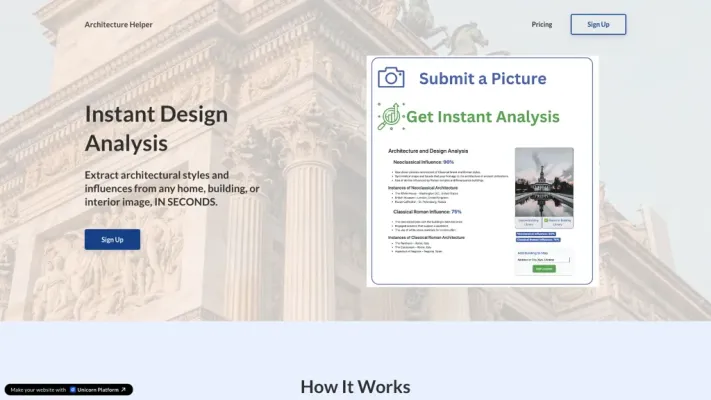Click the camera icon beside Submit a Picture
711x400 pixels.
[x=391, y=78]
